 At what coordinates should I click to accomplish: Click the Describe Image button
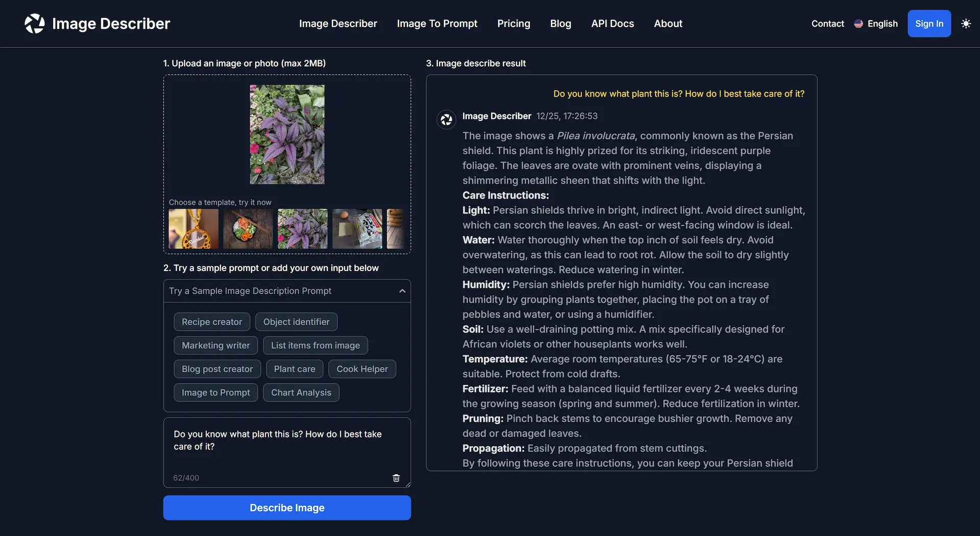point(287,508)
